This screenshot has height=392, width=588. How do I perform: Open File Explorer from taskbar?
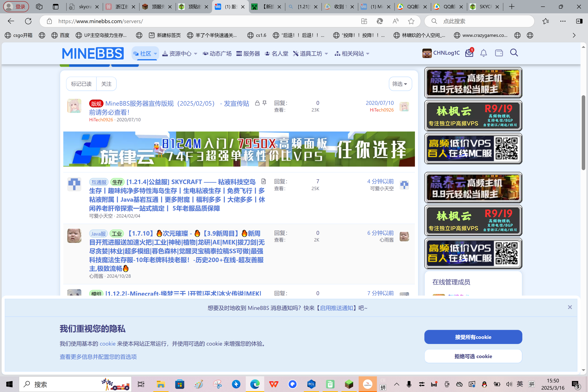click(x=161, y=384)
